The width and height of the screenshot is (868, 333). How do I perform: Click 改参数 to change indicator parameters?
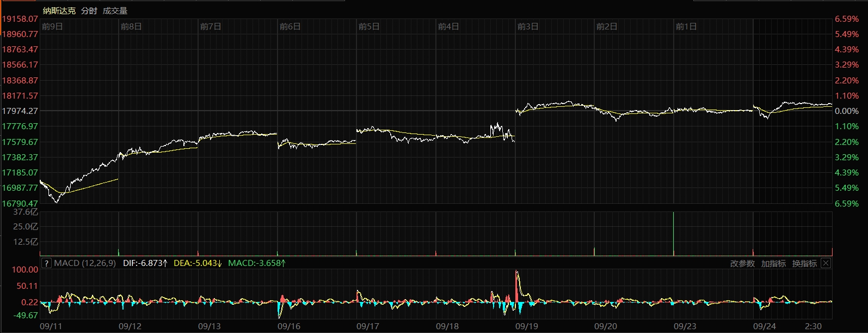pyautogui.click(x=742, y=264)
